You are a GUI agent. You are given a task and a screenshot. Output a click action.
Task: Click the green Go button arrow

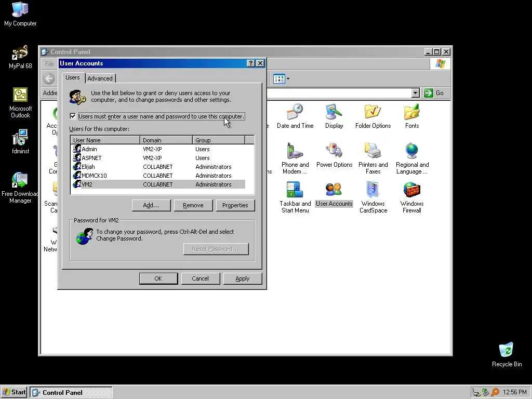click(x=429, y=93)
